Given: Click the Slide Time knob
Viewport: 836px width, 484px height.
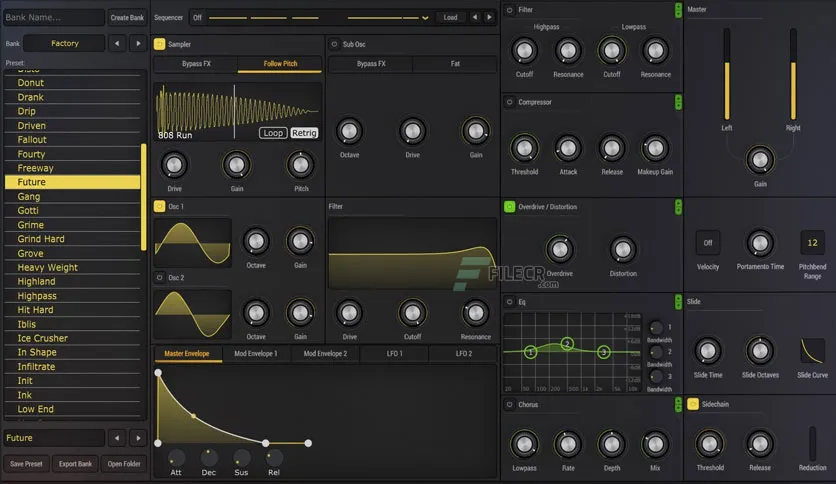Looking at the screenshot, I should [x=708, y=351].
